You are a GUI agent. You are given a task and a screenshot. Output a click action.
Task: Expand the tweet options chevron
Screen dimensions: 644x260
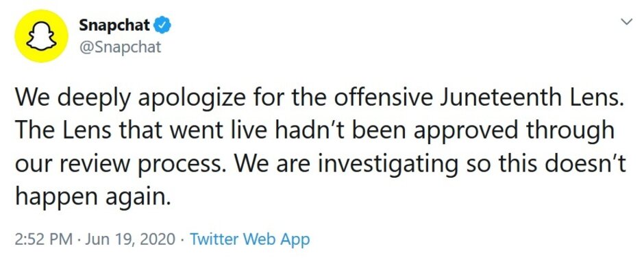point(627,22)
